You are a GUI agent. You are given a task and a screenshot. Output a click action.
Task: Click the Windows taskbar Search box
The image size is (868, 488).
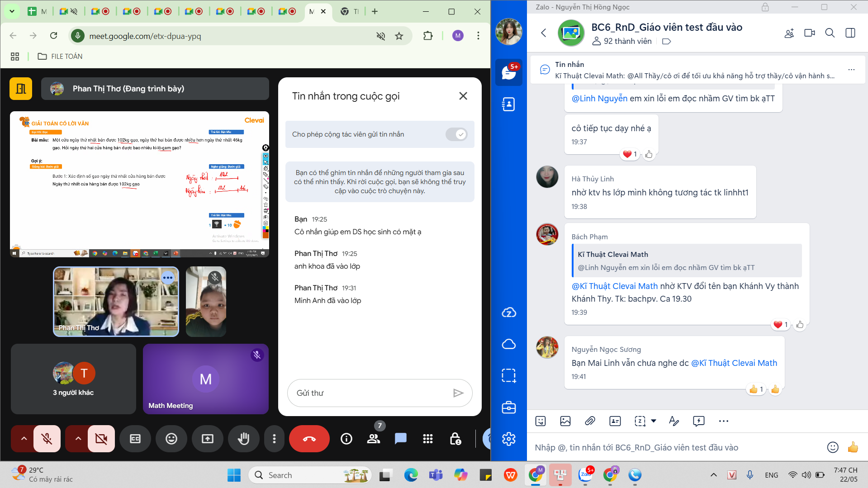click(x=310, y=475)
